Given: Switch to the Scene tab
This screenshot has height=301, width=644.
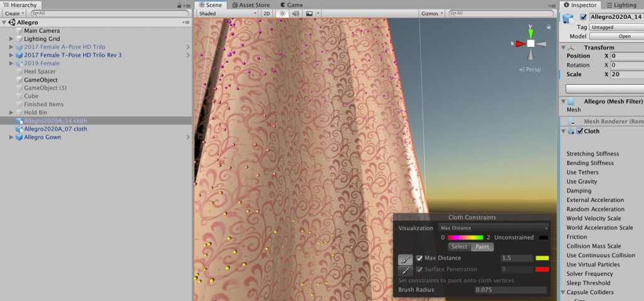Looking at the screenshot, I should tap(210, 5).
